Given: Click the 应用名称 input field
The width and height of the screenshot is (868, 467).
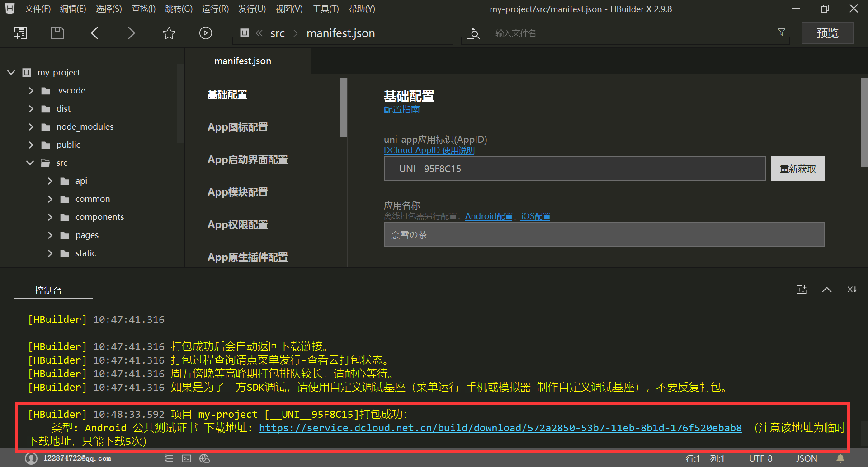Looking at the screenshot, I should pos(604,234).
